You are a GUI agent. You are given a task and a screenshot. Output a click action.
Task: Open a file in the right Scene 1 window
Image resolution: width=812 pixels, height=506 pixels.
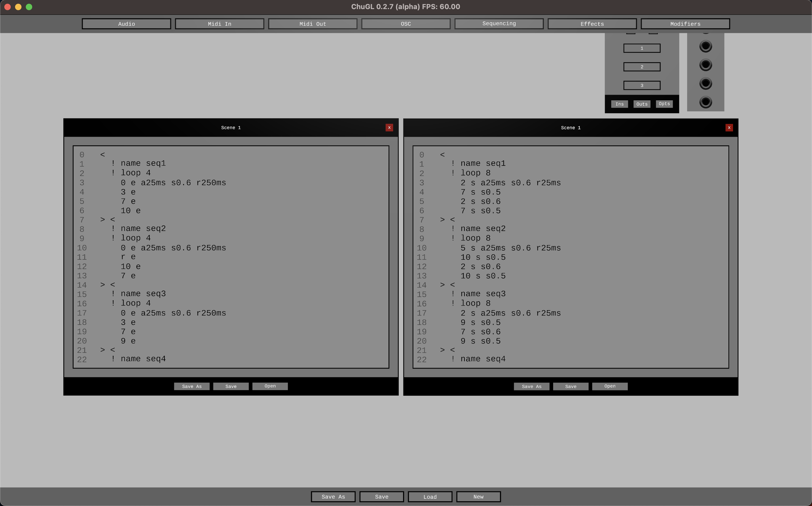point(609,386)
